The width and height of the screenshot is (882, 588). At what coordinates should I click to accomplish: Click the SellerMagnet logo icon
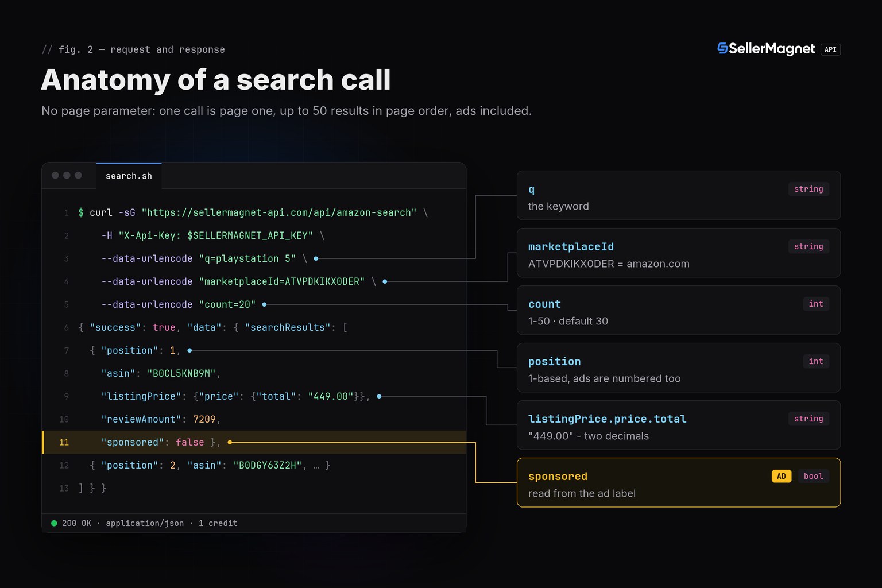pyautogui.click(x=722, y=49)
